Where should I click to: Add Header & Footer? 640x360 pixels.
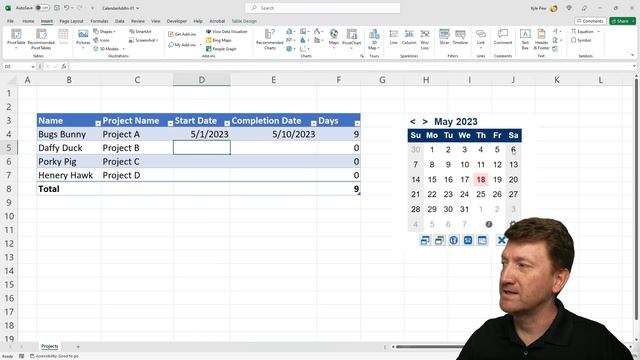541,38
